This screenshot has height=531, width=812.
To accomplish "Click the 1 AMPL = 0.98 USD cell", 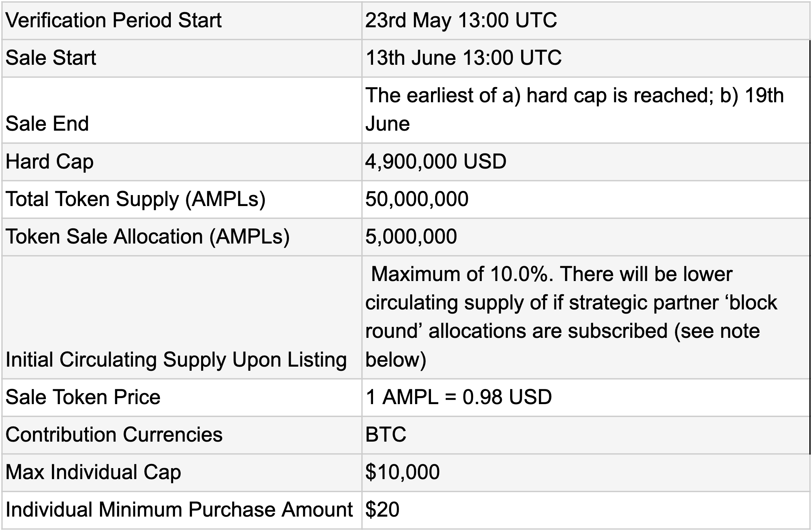I will pos(586,397).
